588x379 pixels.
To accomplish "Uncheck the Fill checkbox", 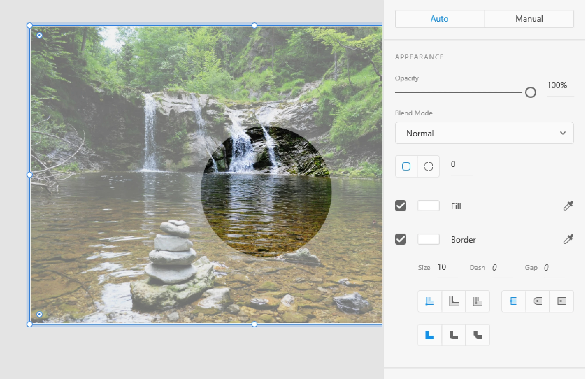I will point(400,206).
